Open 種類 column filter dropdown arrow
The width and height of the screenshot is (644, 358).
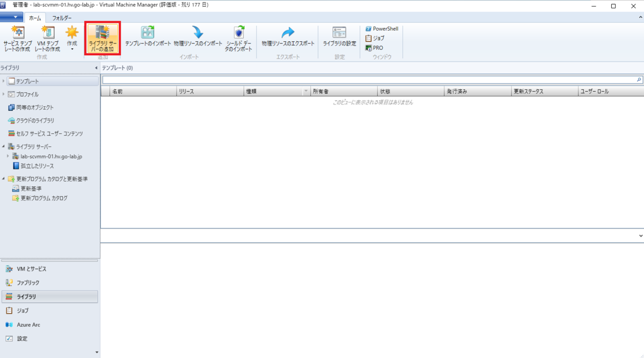pyautogui.click(x=306, y=92)
